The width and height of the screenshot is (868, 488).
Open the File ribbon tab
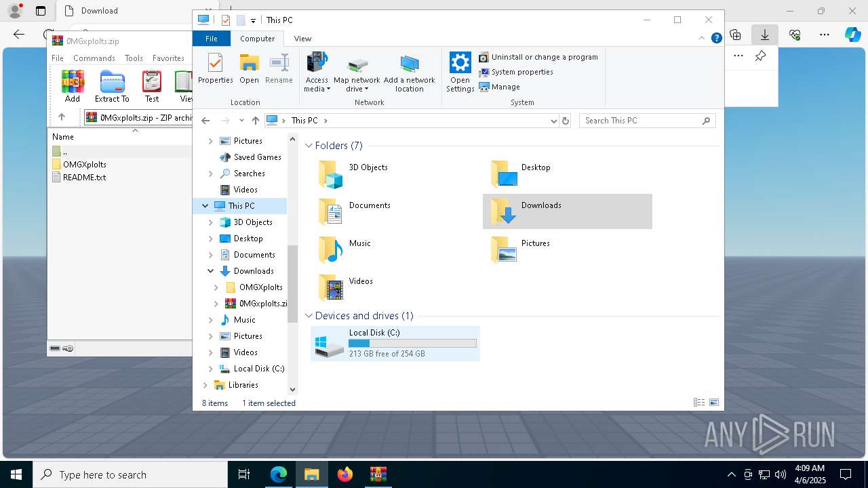(x=212, y=39)
